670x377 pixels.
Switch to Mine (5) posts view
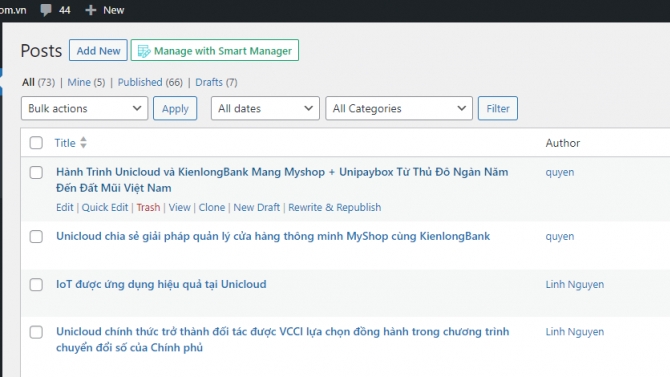(x=86, y=82)
